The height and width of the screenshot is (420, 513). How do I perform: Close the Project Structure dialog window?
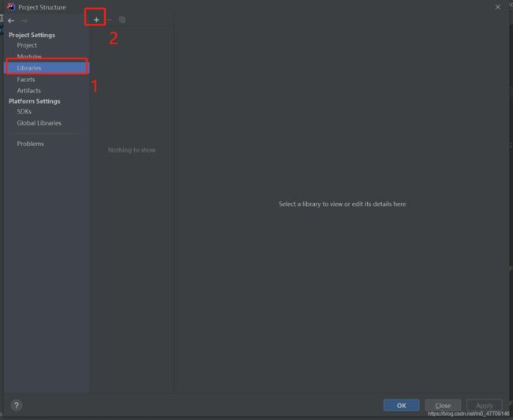tap(497, 7)
